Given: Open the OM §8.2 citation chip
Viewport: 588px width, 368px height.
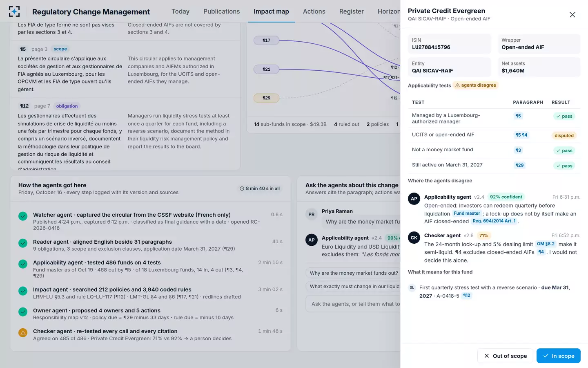Looking at the screenshot, I should point(546,244).
